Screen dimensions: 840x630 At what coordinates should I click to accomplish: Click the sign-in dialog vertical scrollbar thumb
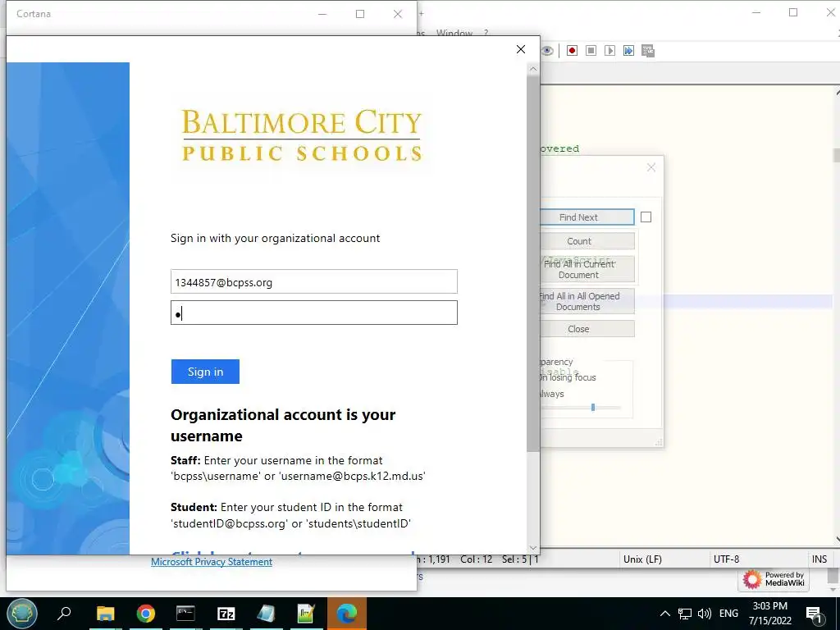(x=533, y=262)
